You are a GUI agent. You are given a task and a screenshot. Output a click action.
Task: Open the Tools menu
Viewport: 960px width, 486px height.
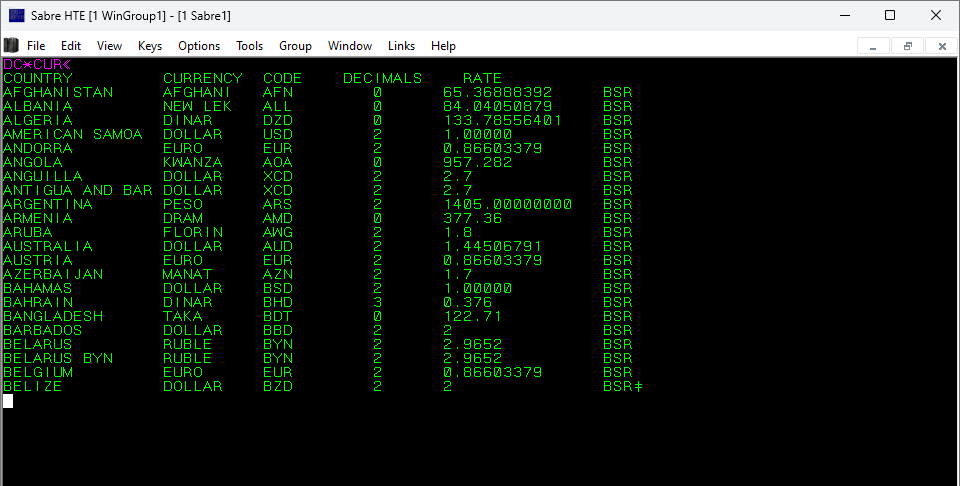tap(249, 46)
